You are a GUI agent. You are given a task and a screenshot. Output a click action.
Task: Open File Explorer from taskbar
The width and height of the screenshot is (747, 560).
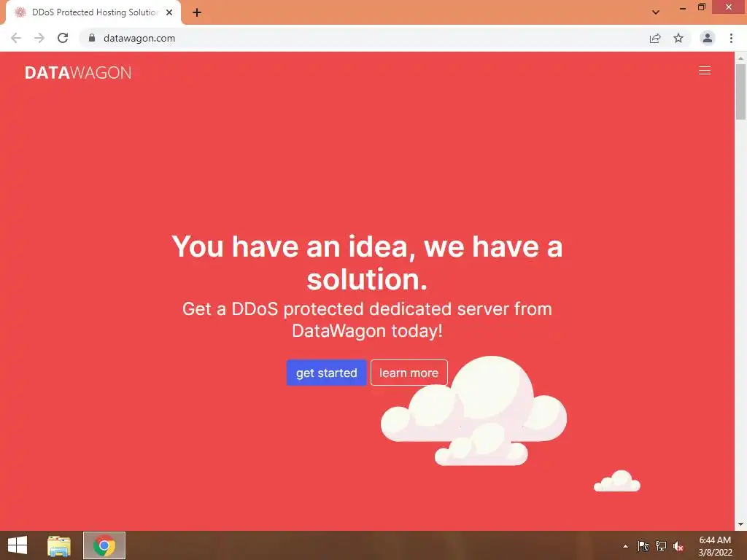(59, 545)
